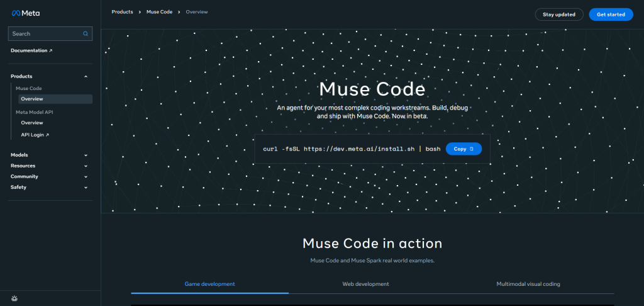Switch to the Multimodal visual coding tab
Screen dimensions: 644x306
(528, 284)
